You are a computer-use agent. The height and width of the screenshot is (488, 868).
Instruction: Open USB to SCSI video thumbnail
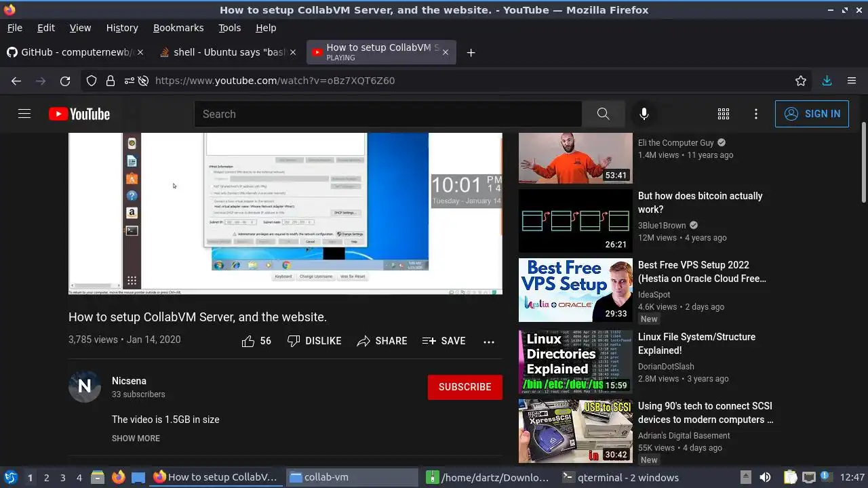click(576, 431)
